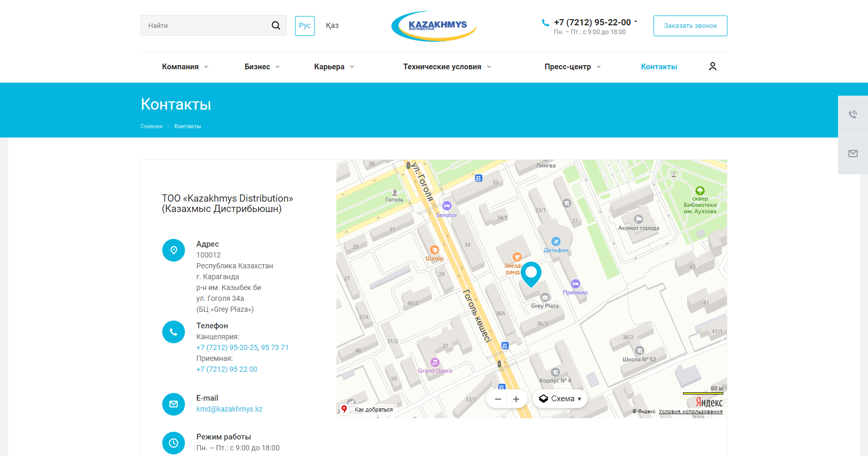Click the Заказать звонок button
This screenshot has width=868, height=456.
[x=690, y=26]
